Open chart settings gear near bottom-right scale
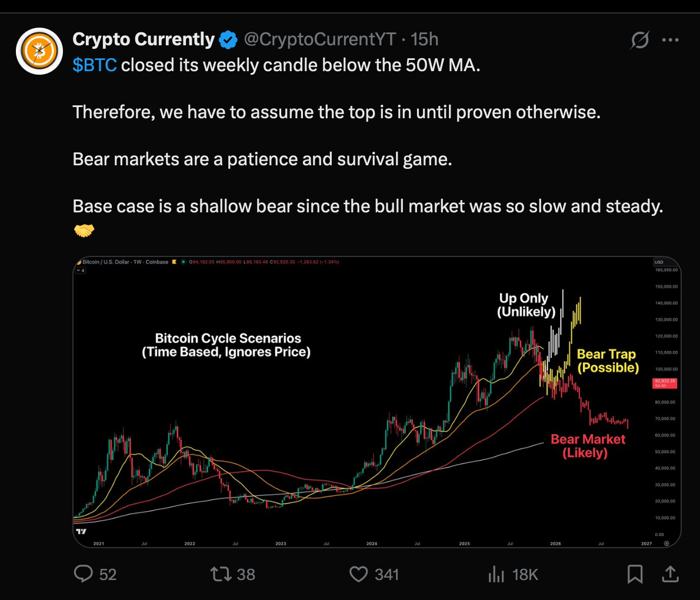 tap(665, 544)
